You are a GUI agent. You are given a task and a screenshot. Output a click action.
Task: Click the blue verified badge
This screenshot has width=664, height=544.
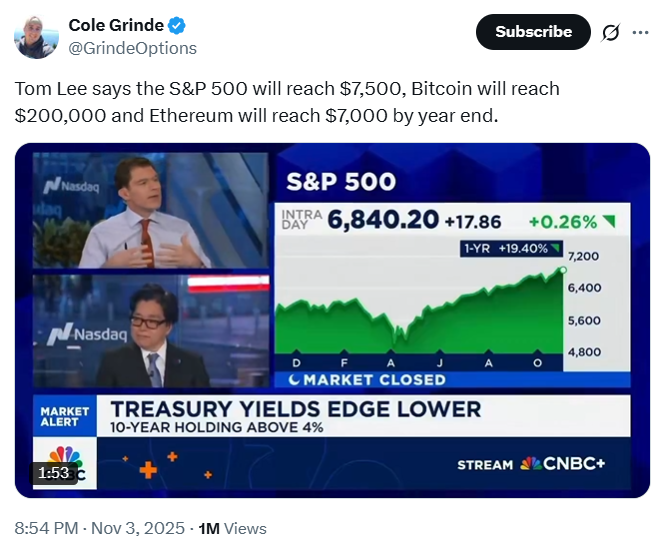click(176, 27)
